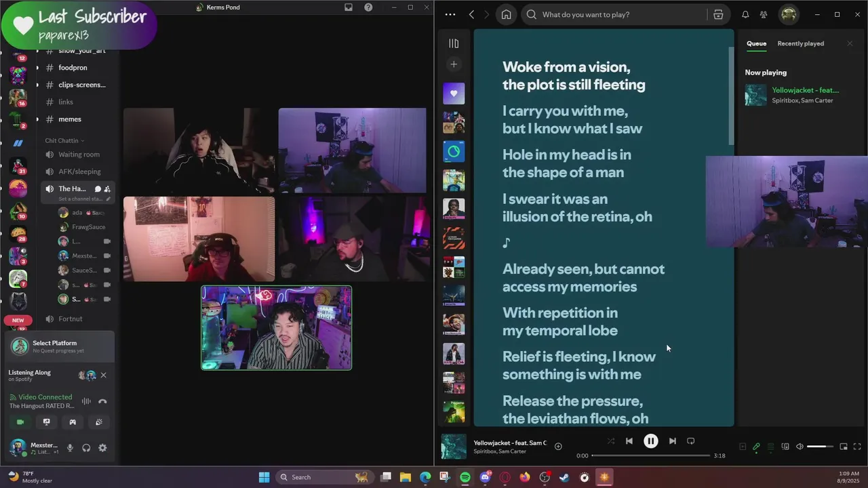The image size is (868, 488).
Task: Jump to NEW unread servers pill
Action: (x=18, y=321)
